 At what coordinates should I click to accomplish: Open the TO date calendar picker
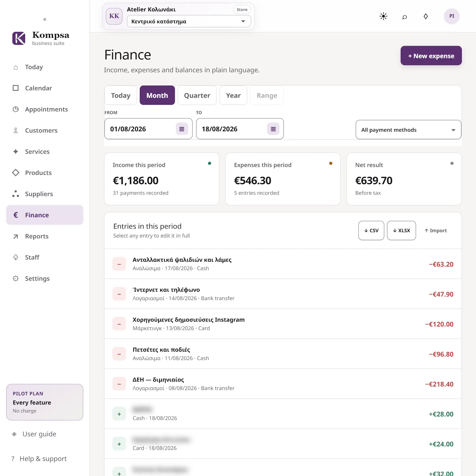[x=273, y=129]
